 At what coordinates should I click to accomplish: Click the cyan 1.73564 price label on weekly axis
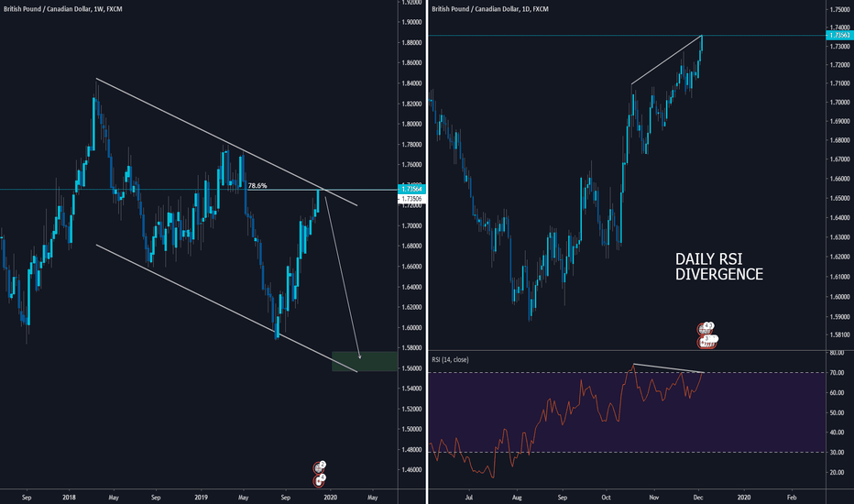tap(411, 188)
